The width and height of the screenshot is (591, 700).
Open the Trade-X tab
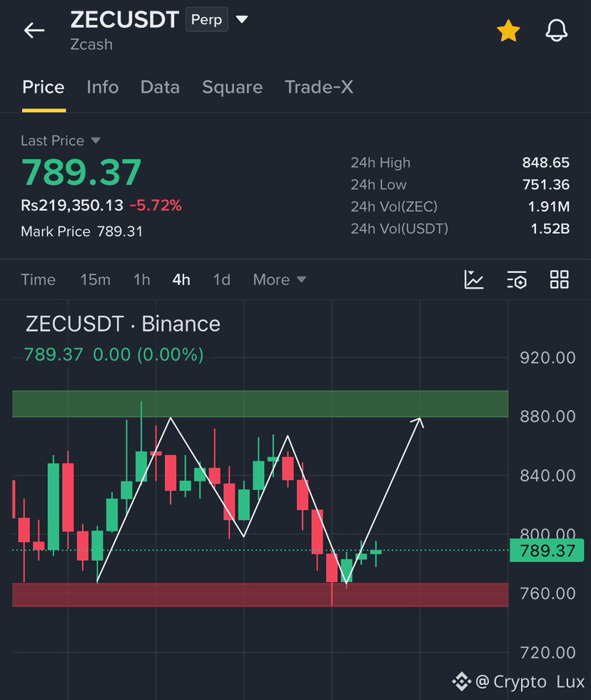tap(319, 87)
